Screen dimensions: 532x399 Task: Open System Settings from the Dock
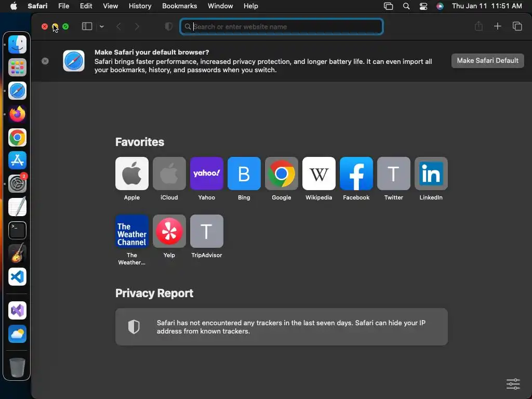click(x=17, y=183)
